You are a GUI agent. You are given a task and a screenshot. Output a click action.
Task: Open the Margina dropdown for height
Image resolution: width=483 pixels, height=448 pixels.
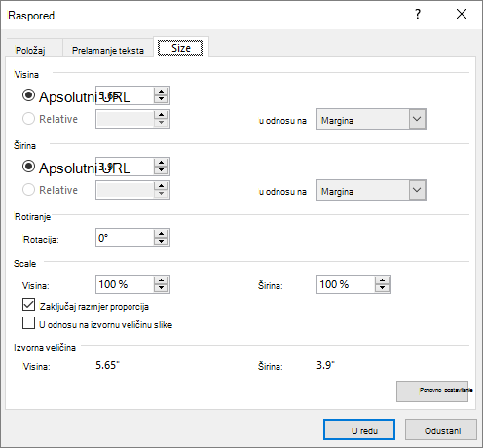point(371,119)
